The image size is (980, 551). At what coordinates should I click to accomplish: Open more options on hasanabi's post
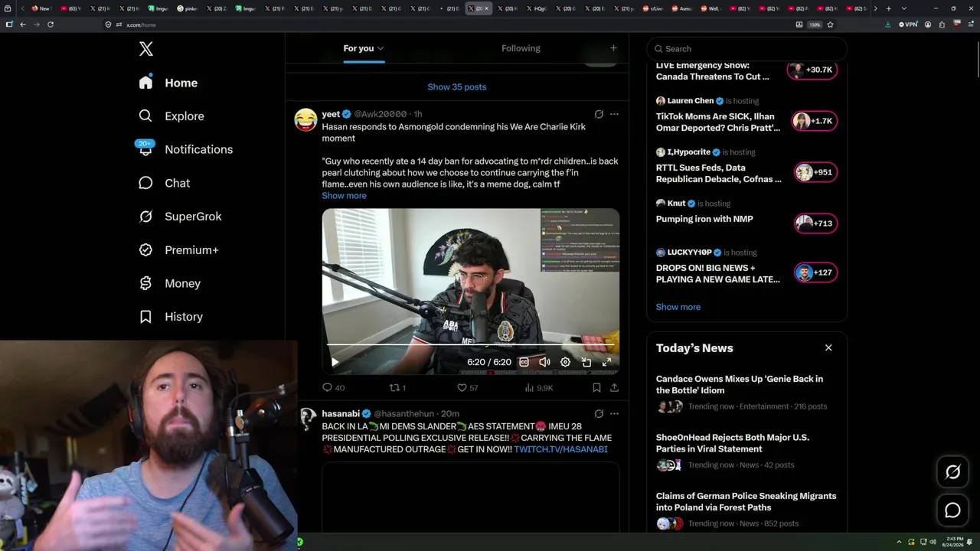614,414
